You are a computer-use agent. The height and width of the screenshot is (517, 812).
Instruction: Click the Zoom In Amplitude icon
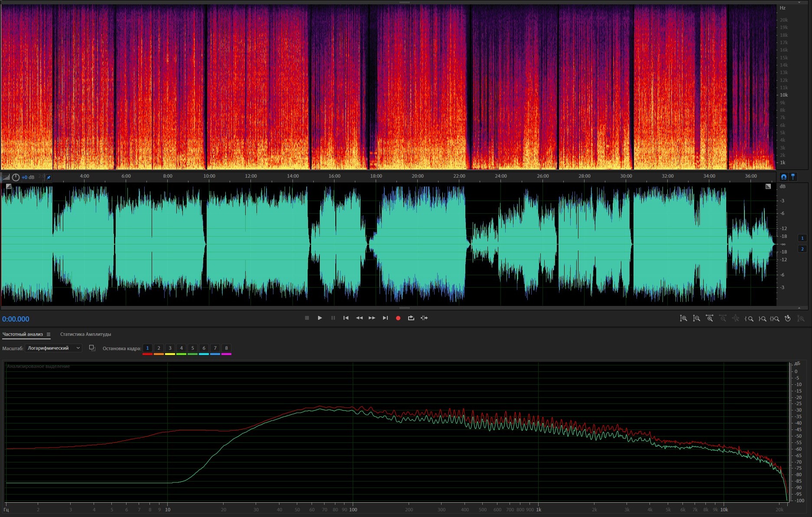click(683, 319)
